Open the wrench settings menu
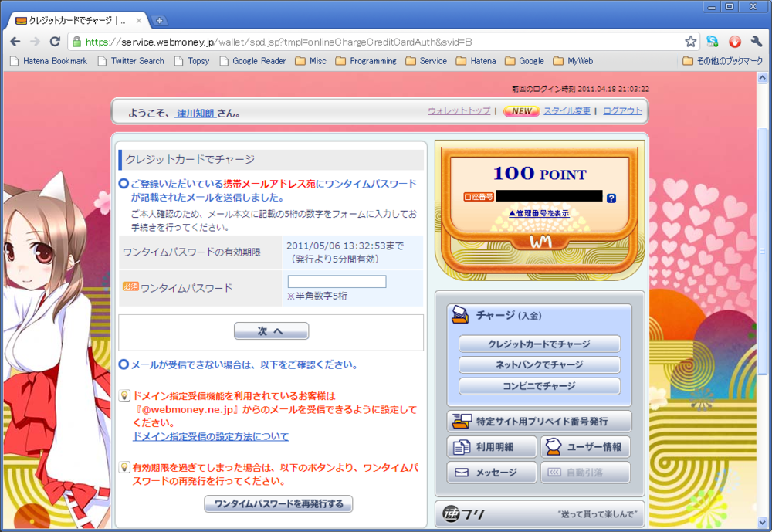This screenshot has height=532, width=772. (x=757, y=42)
